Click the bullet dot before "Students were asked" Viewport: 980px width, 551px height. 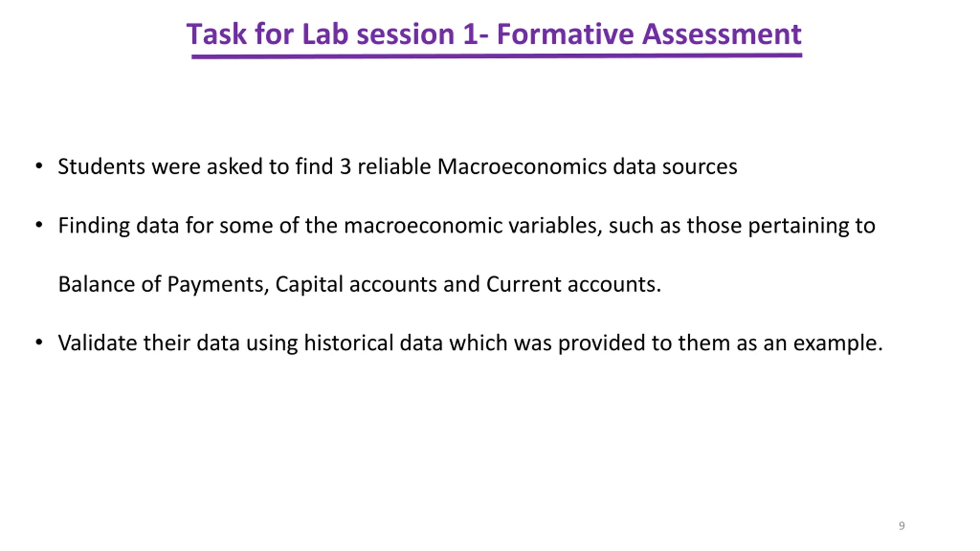pos(39,166)
